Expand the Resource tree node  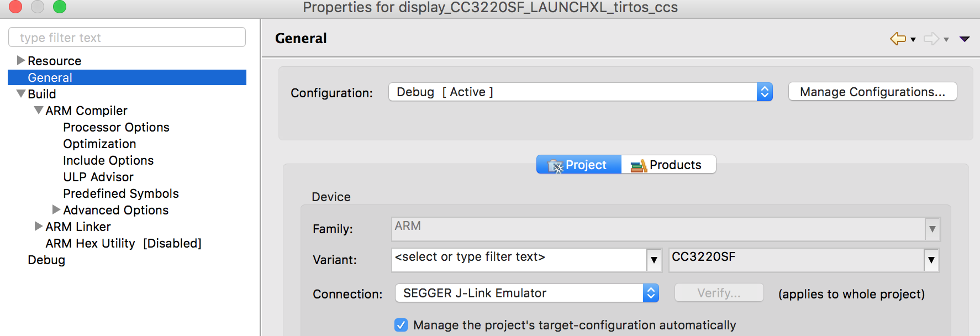pyautogui.click(x=21, y=60)
